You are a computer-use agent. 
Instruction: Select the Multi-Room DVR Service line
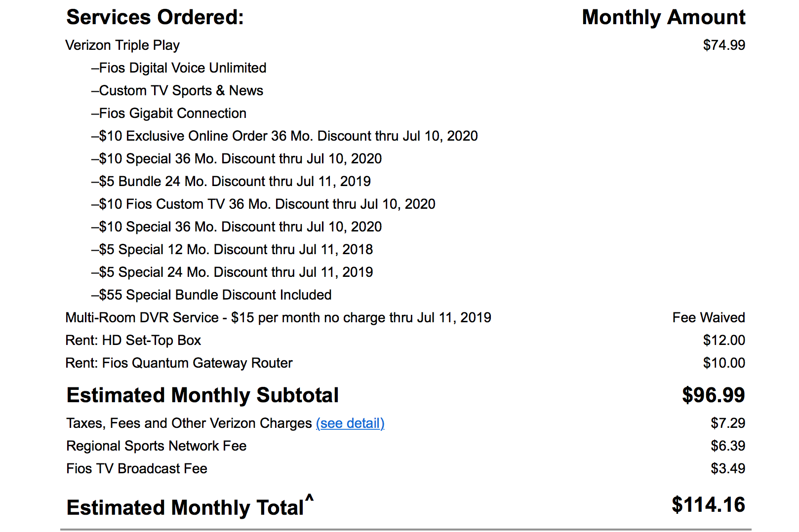278,318
